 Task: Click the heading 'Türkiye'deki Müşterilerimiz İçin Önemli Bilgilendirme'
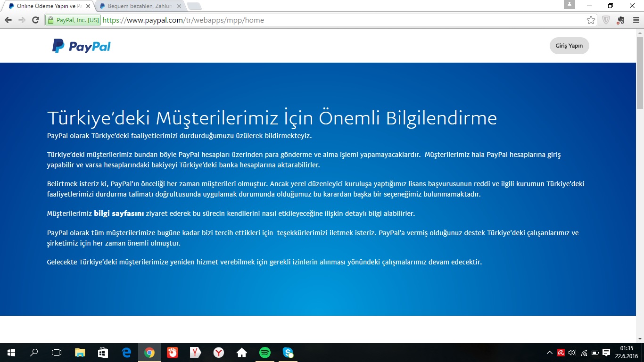click(x=272, y=118)
